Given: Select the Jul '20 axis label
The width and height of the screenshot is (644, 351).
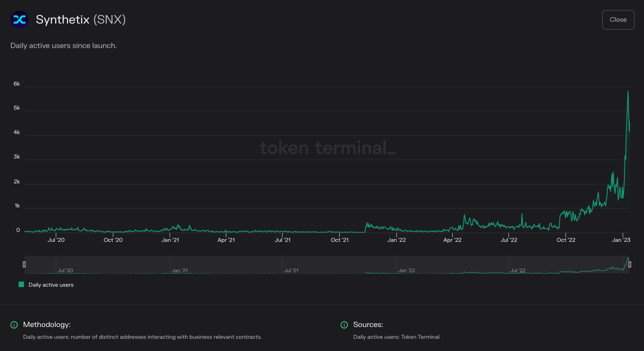Looking at the screenshot, I should click(x=56, y=240).
